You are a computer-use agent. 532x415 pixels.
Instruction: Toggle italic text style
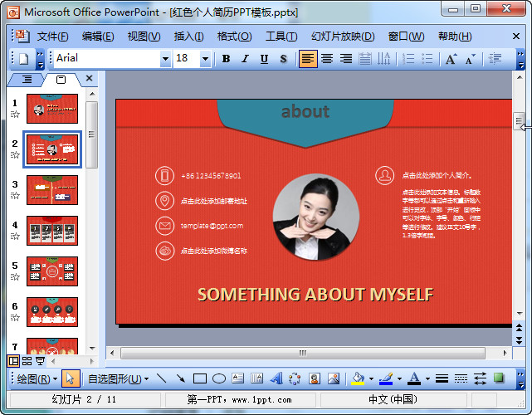(245, 59)
